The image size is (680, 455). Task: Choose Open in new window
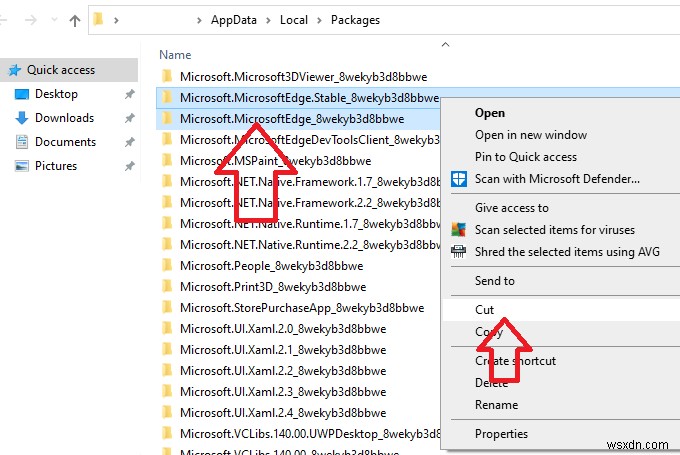click(531, 135)
